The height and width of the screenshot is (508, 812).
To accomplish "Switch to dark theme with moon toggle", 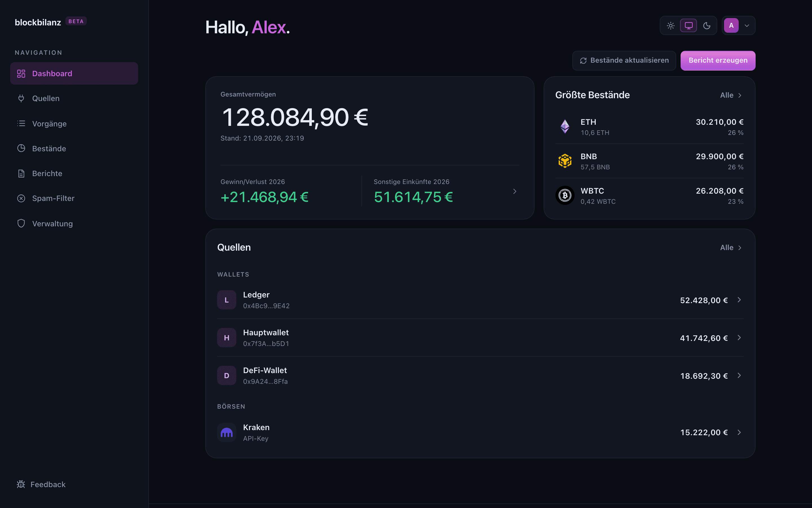I will [707, 25].
